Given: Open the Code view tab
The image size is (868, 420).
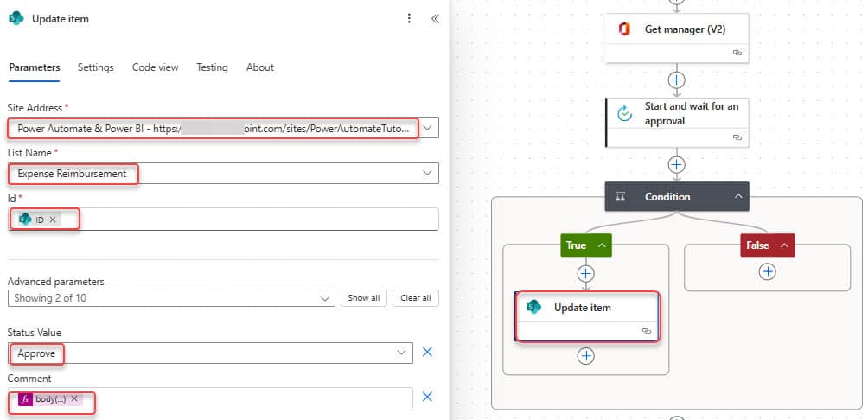Looking at the screenshot, I should tap(155, 67).
